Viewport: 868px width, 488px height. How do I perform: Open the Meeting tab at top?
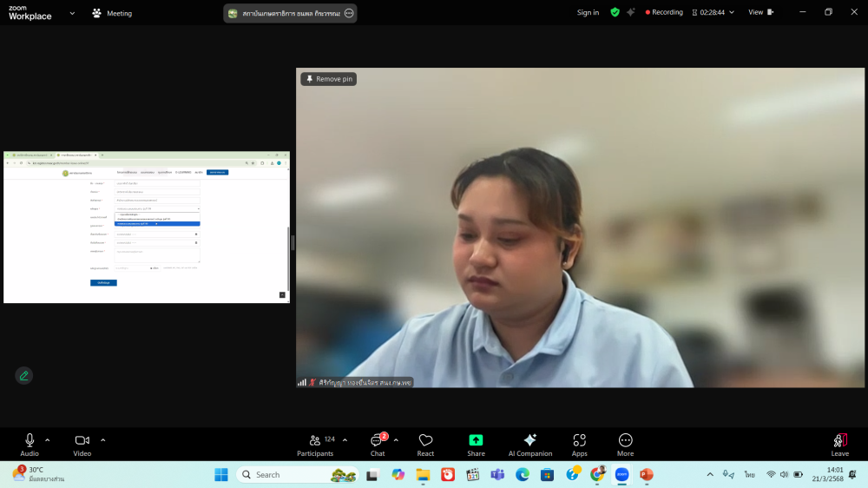[x=112, y=13]
